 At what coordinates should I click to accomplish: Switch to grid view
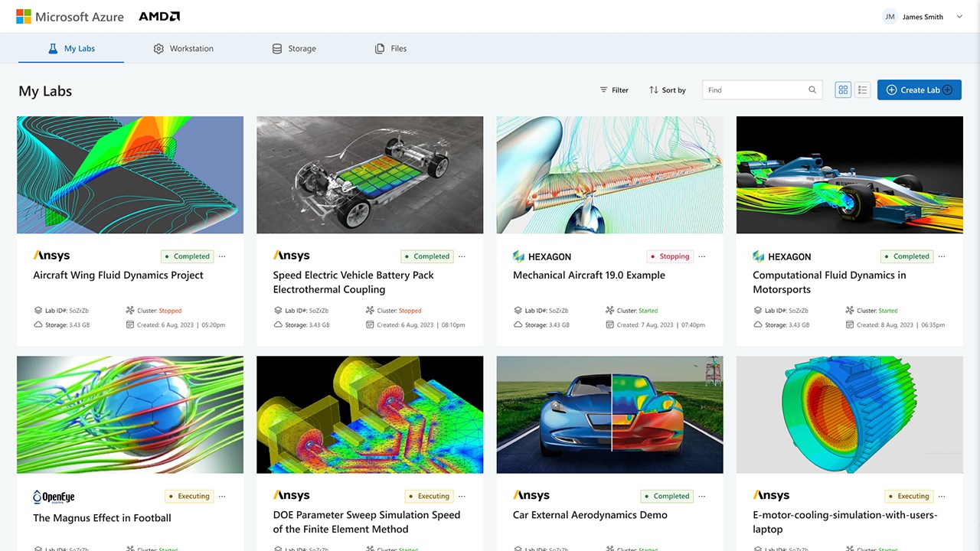coord(843,90)
